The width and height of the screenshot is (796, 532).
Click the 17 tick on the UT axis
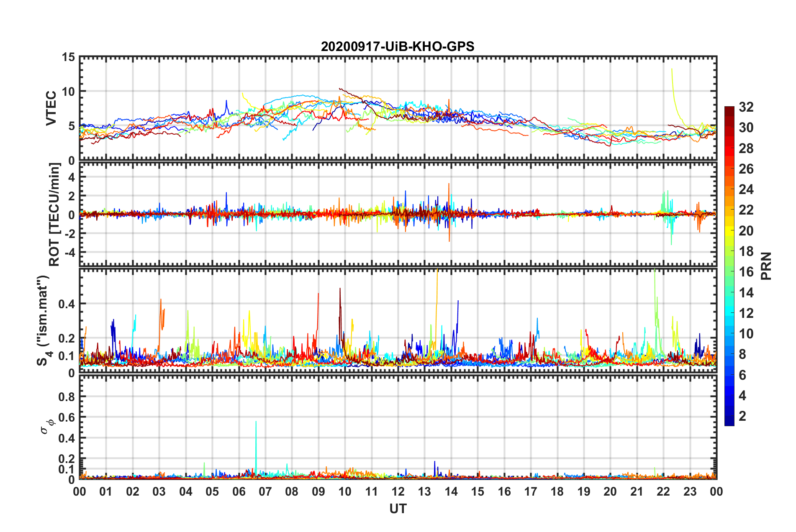coord(531,491)
